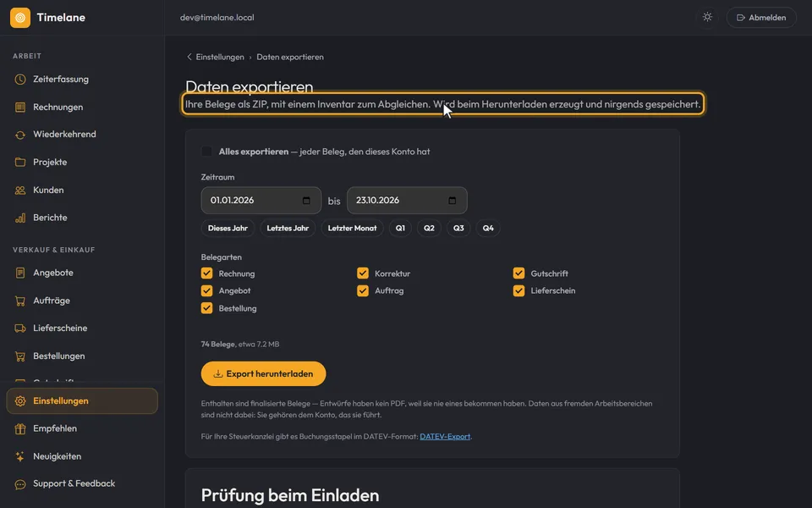Uncheck the Angebot document type

(x=206, y=290)
